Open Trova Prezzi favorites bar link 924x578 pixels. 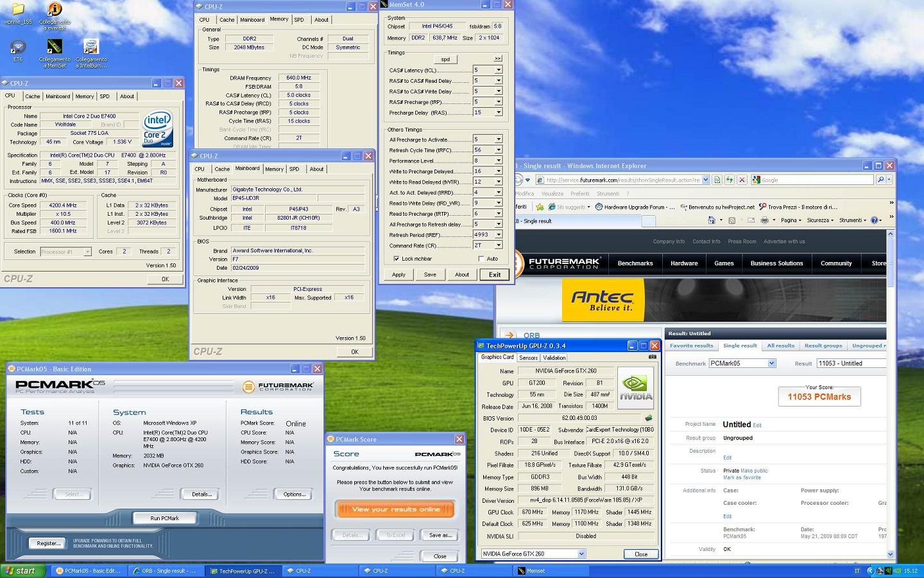[x=798, y=207]
